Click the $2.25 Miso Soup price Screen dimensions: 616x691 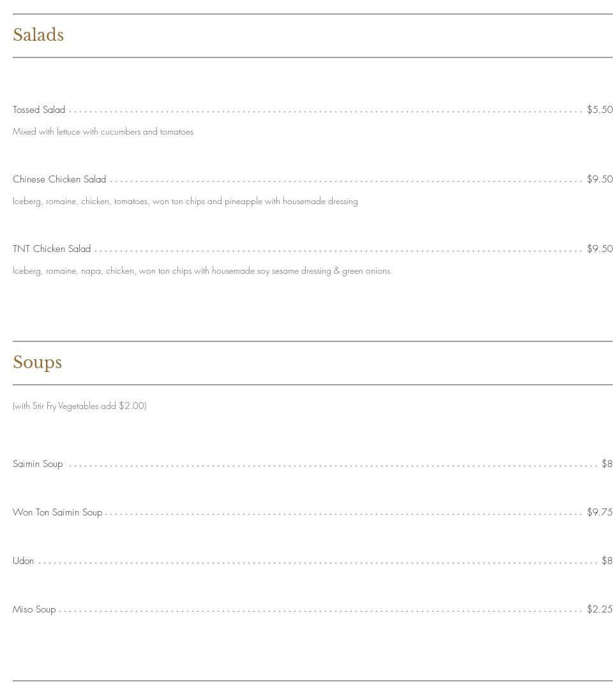coord(599,609)
